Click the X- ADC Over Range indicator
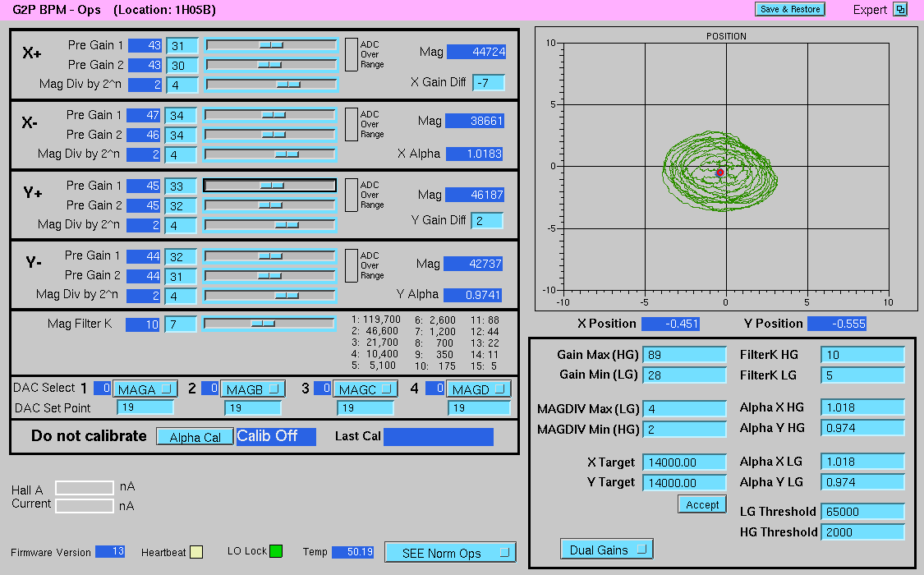This screenshot has width=924, height=575. pyautogui.click(x=352, y=124)
